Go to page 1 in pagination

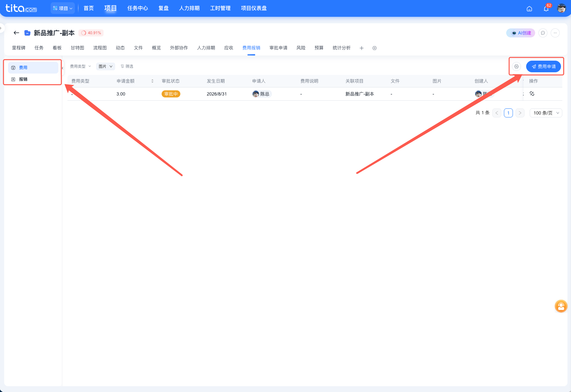508,113
